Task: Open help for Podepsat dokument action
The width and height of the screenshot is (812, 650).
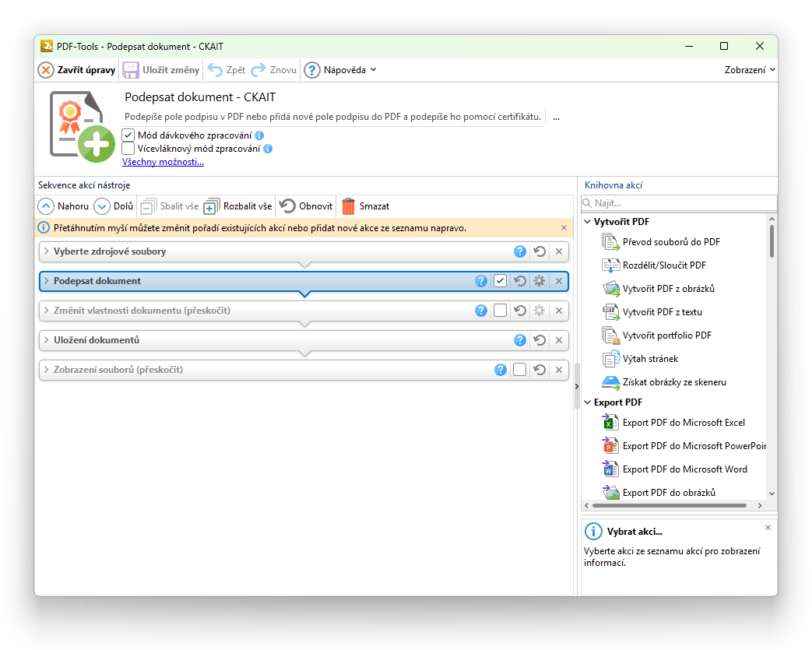Action: coord(481,281)
